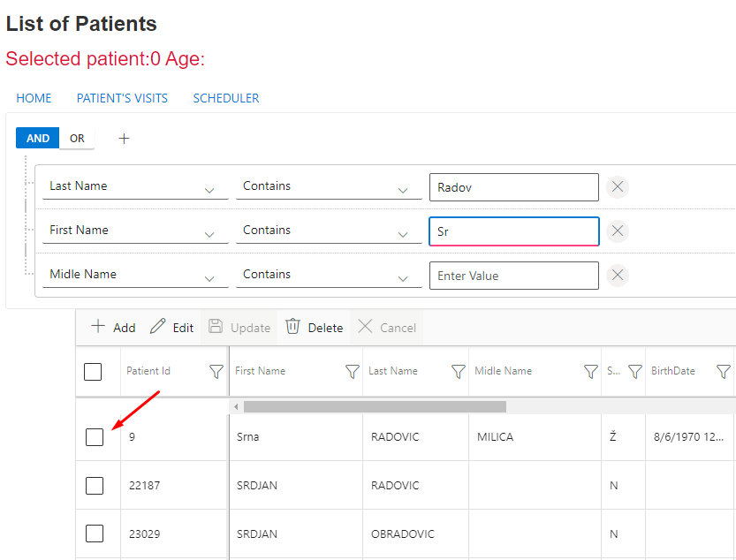Select the row checkbox for patient 22187

95,486
